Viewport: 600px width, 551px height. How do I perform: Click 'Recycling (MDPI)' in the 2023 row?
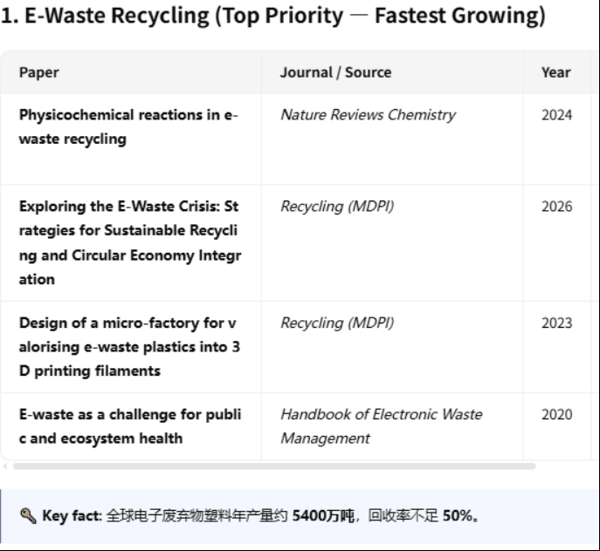tap(337, 323)
